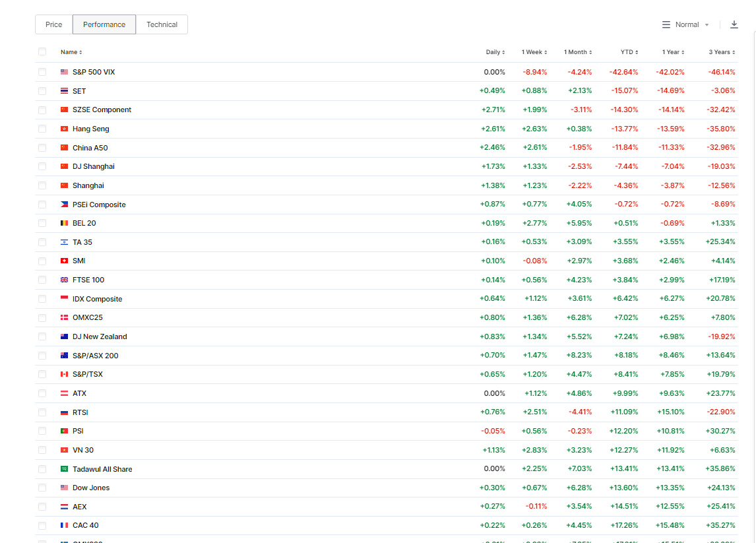Viewport: 756px width, 543px height.
Task: Click the Austria flag beside ATX
Action: (x=64, y=393)
